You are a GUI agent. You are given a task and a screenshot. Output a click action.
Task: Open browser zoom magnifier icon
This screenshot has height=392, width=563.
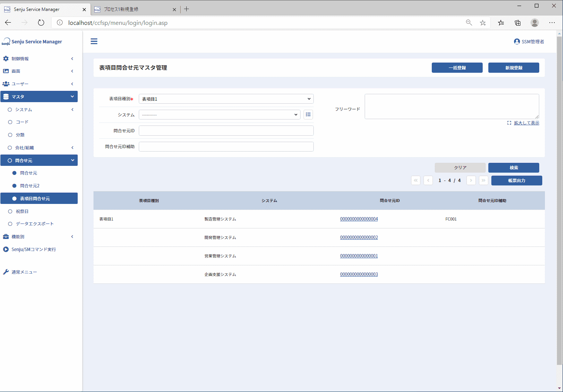(x=469, y=23)
